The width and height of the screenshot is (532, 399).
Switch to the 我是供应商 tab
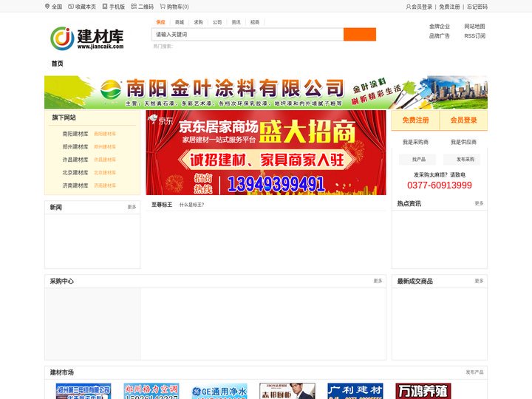point(463,142)
